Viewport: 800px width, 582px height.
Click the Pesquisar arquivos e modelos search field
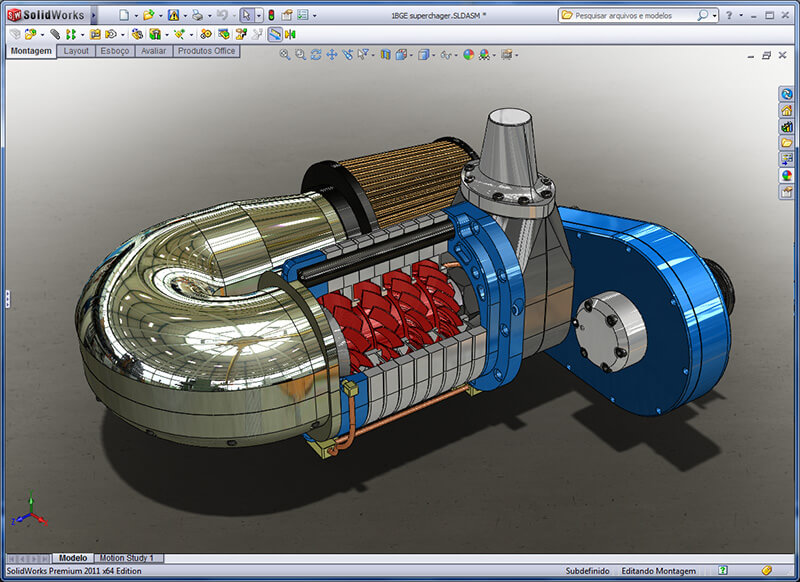pyautogui.click(x=630, y=14)
